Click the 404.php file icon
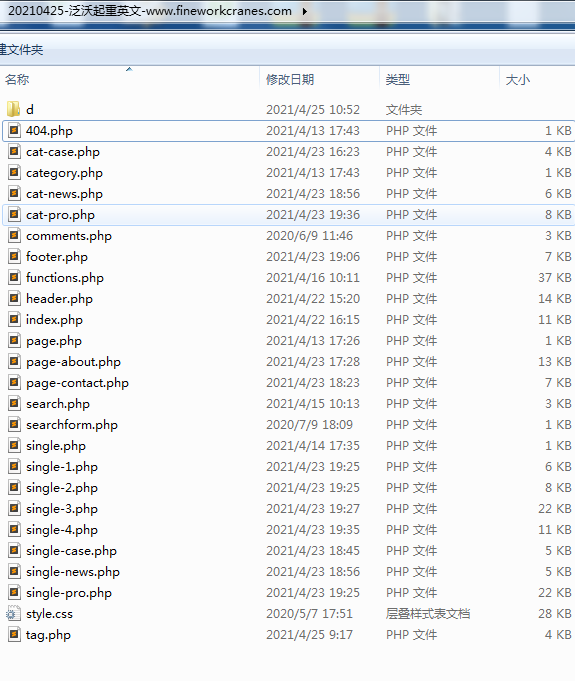The image size is (575, 681). tap(14, 130)
